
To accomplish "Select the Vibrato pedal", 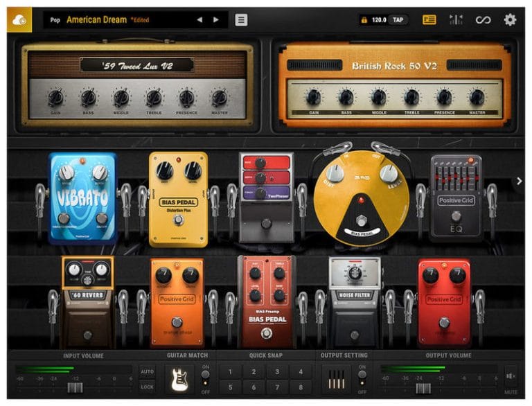I will pos(83,198).
